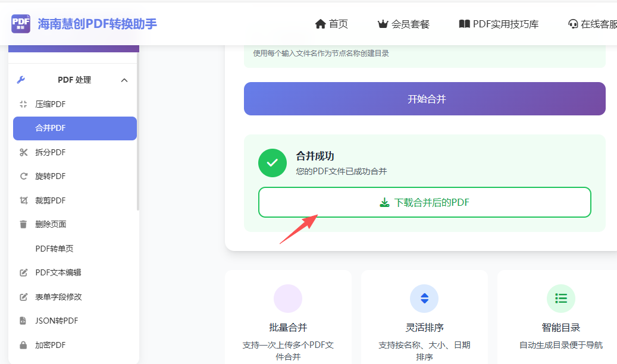Screen dimensions: 617x364
Task: Click the edit icon beside 表单字段修改
Action: [24, 297]
